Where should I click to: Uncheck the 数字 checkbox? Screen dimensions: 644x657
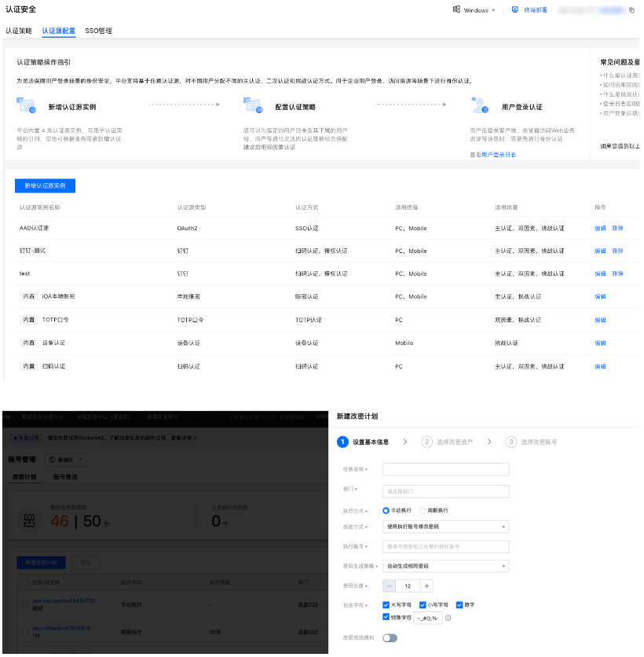tap(460, 605)
